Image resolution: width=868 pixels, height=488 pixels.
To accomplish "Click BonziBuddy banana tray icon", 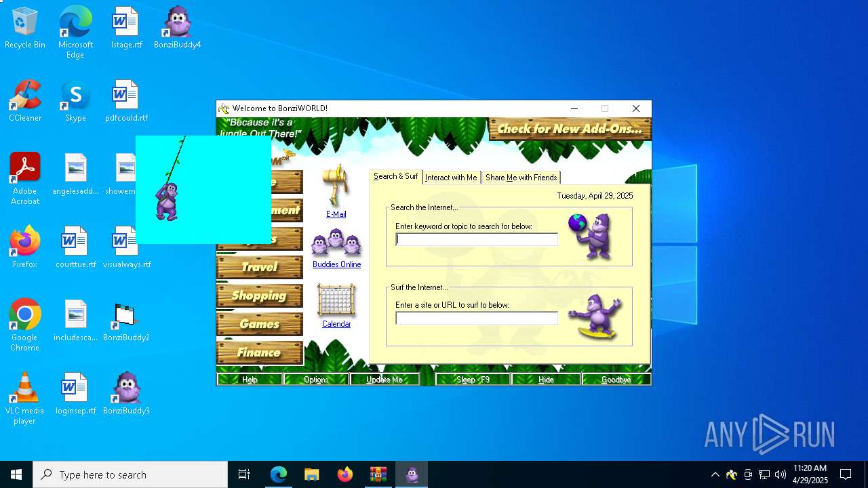I will 731,474.
